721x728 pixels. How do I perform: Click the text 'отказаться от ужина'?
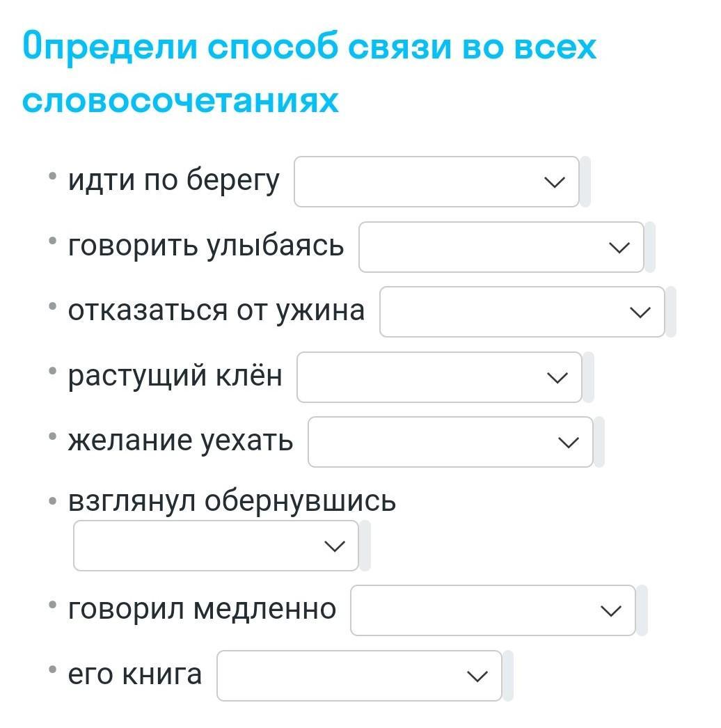216,310
